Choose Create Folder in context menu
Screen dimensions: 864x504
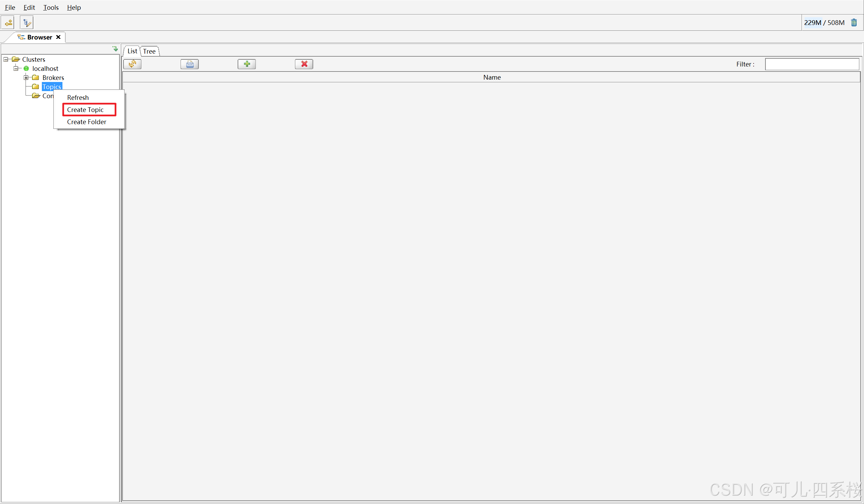(87, 122)
